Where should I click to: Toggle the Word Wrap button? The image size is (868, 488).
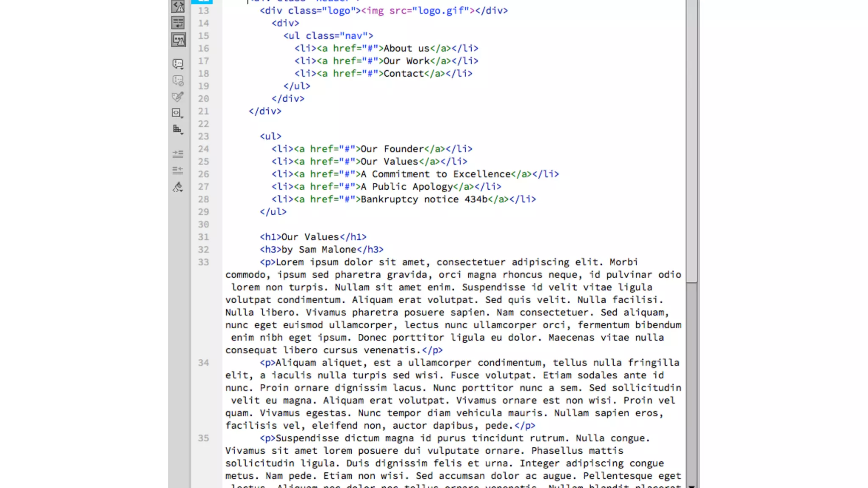click(x=178, y=23)
